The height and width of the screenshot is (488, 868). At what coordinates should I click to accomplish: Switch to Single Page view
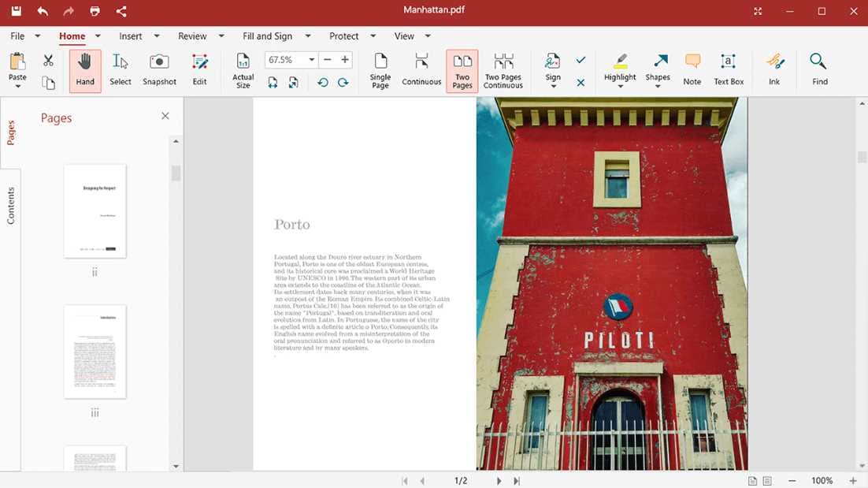click(x=380, y=69)
